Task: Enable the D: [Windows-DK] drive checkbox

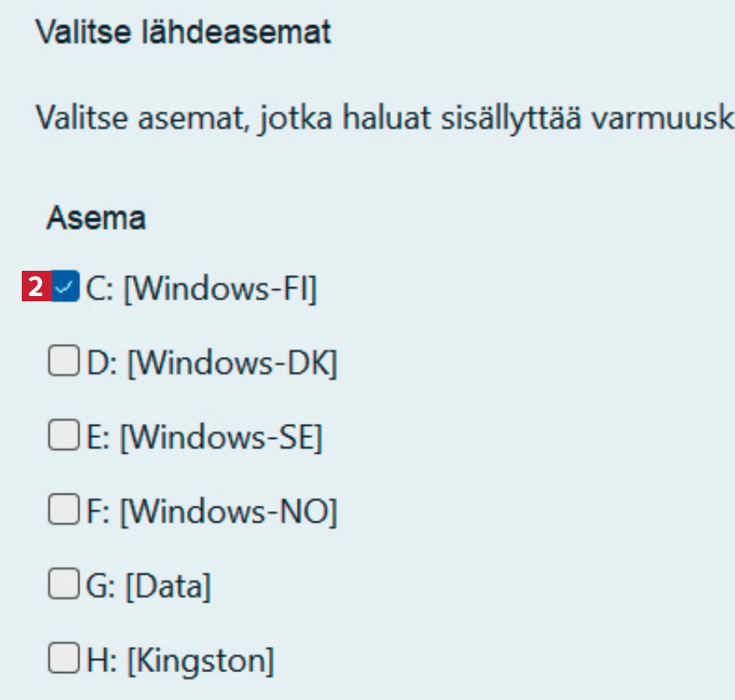Action: point(62,362)
